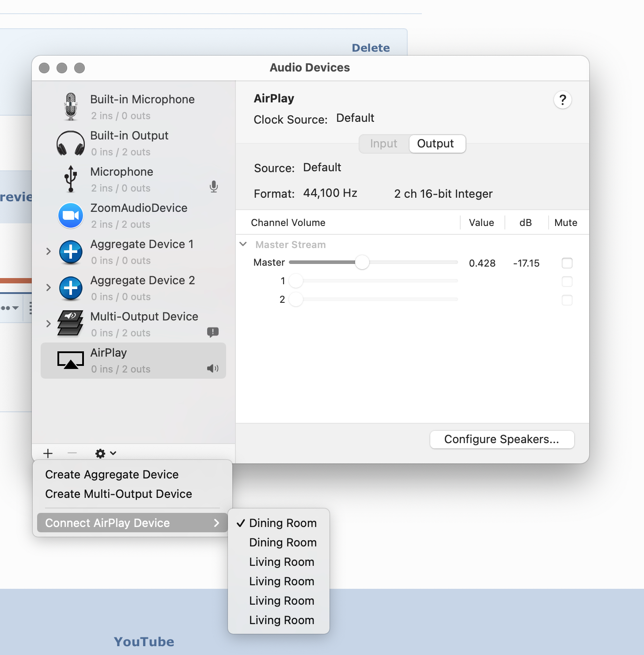Toggle mute checkbox for channel 2
Viewport: 644px width, 655px height.
[x=567, y=300]
